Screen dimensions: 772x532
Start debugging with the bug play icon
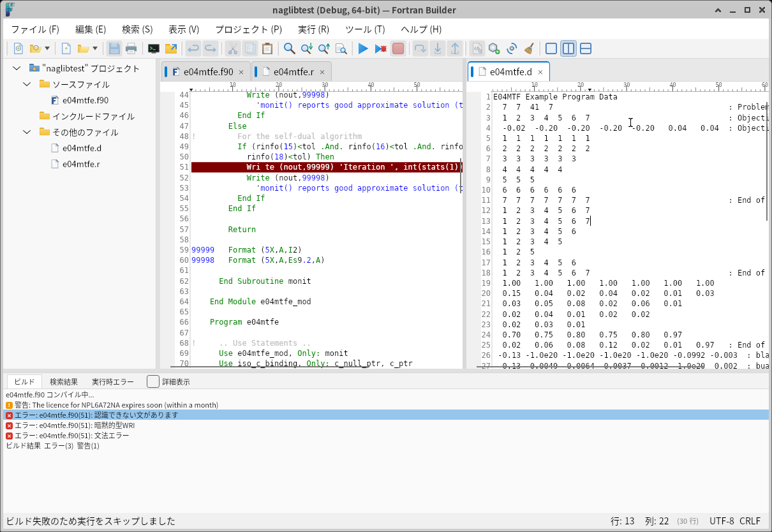381,48
